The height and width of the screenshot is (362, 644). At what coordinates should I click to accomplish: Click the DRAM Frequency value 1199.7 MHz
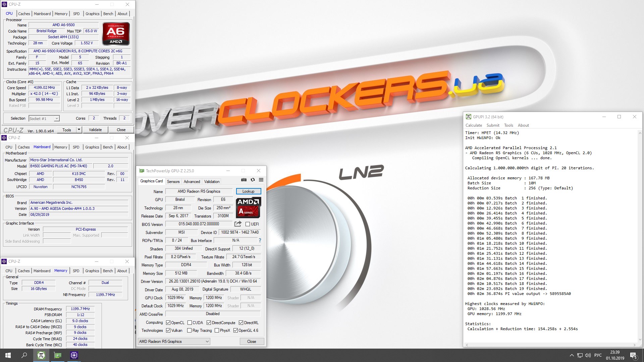point(80,309)
